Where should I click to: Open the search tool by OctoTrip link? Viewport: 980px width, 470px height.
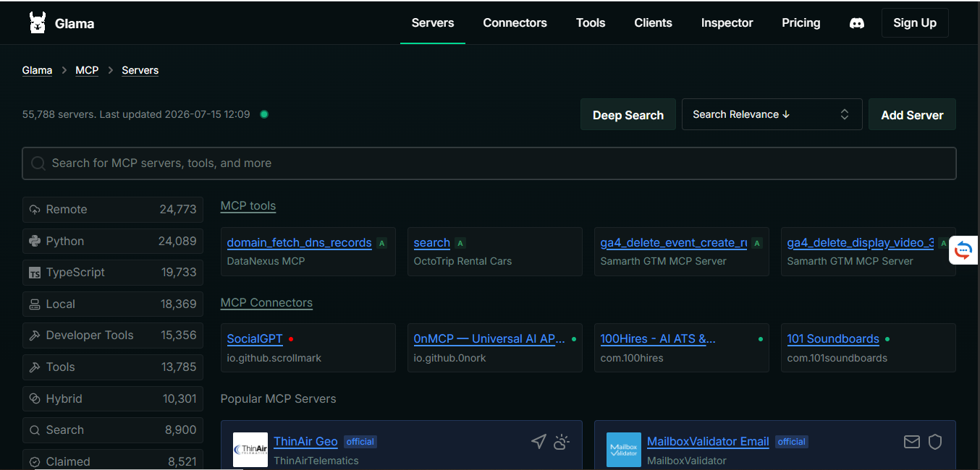point(432,243)
